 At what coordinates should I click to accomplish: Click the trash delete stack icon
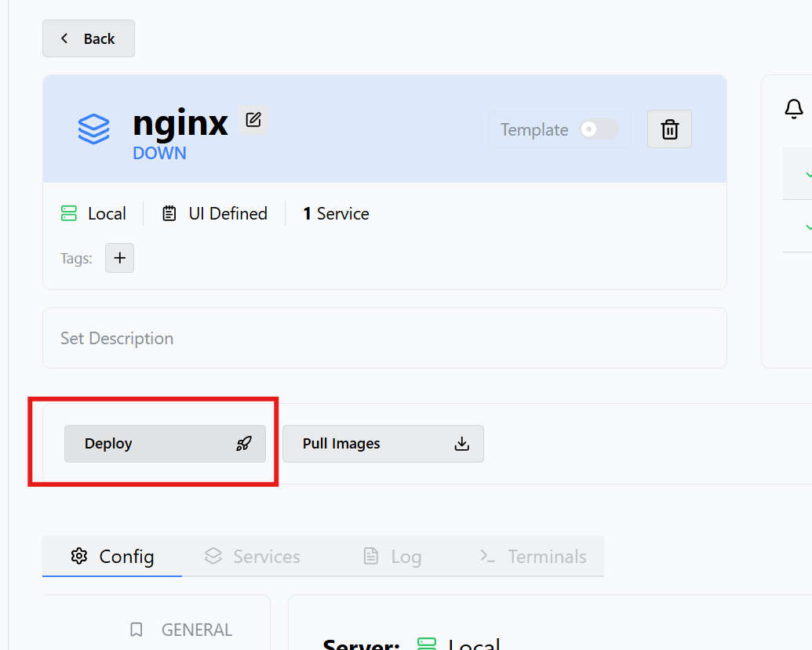tap(669, 129)
